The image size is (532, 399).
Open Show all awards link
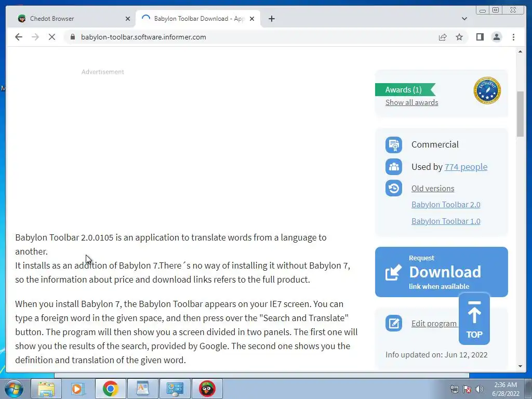coord(411,102)
